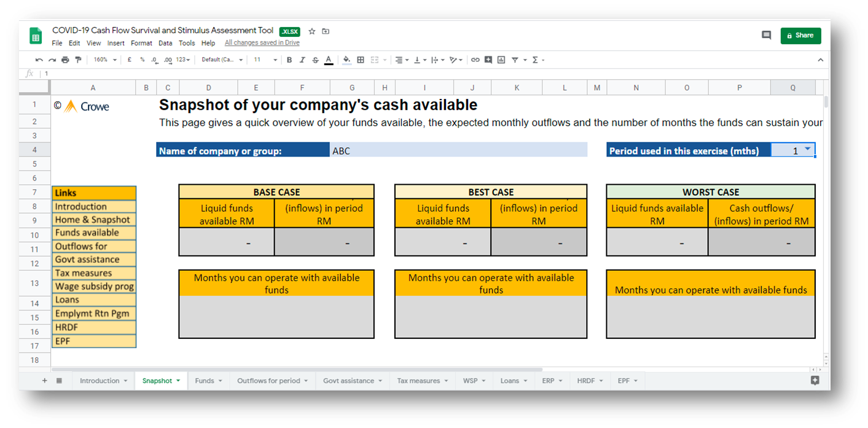Star this spreadsheet document

tap(312, 31)
